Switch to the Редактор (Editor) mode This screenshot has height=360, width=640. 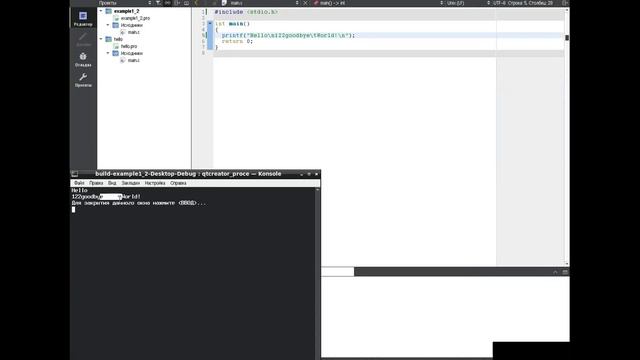tap(83, 18)
